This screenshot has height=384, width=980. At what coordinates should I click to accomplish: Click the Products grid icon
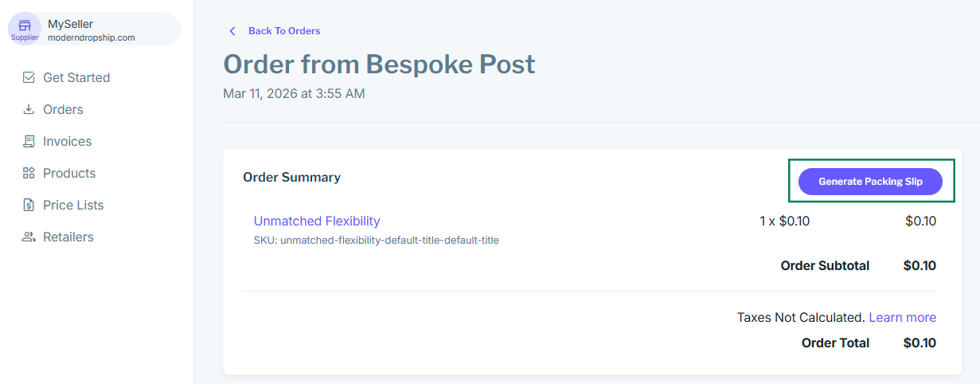point(29,173)
